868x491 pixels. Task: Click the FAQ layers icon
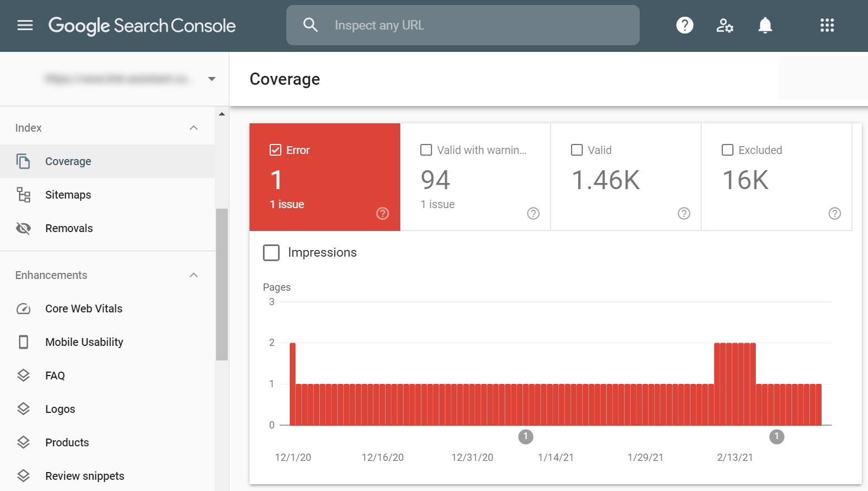pyautogui.click(x=23, y=376)
